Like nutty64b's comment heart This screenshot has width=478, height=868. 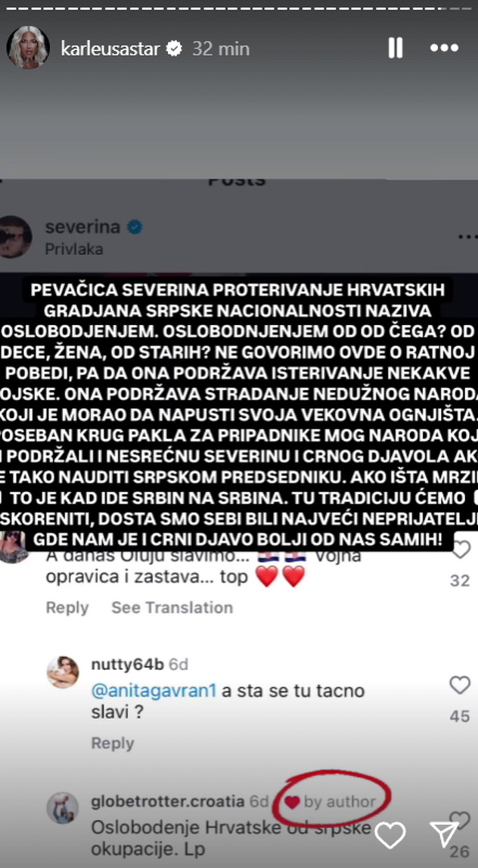click(x=459, y=685)
